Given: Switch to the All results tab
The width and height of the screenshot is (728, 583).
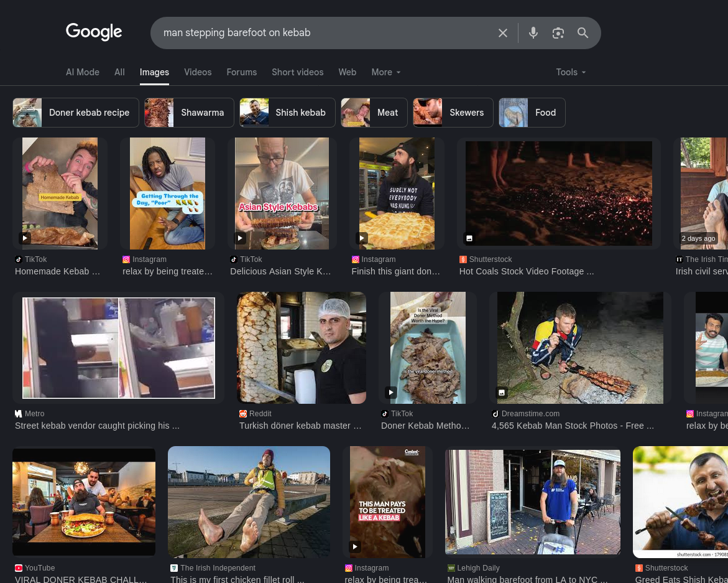Looking at the screenshot, I should 119,72.
